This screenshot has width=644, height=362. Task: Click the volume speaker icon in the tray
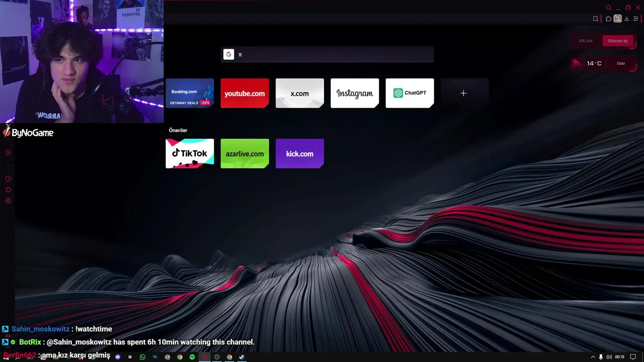(x=609, y=357)
